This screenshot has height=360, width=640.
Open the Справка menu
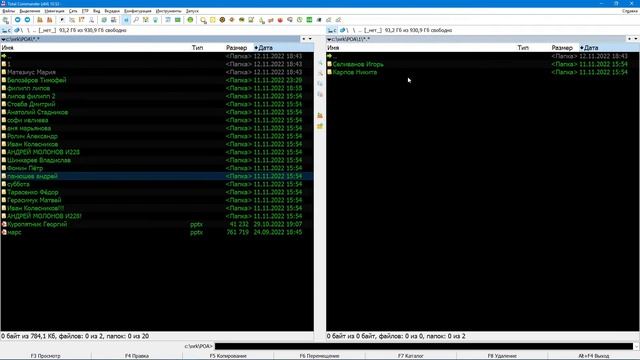[630, 11]
